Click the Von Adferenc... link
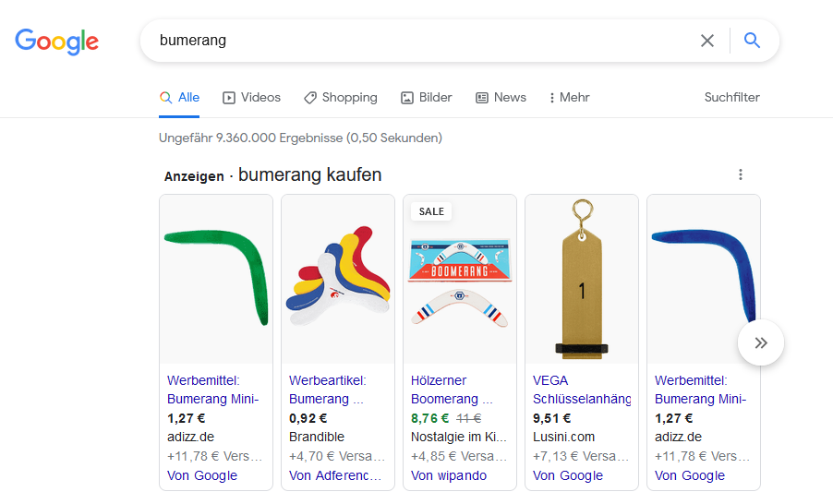This screenshot has height=504, width=833. 335,475
